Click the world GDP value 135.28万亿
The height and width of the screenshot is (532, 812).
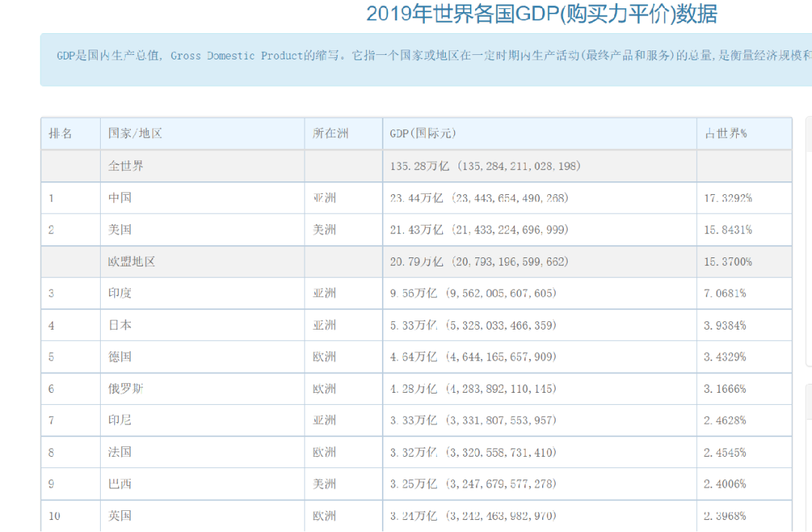485,166
